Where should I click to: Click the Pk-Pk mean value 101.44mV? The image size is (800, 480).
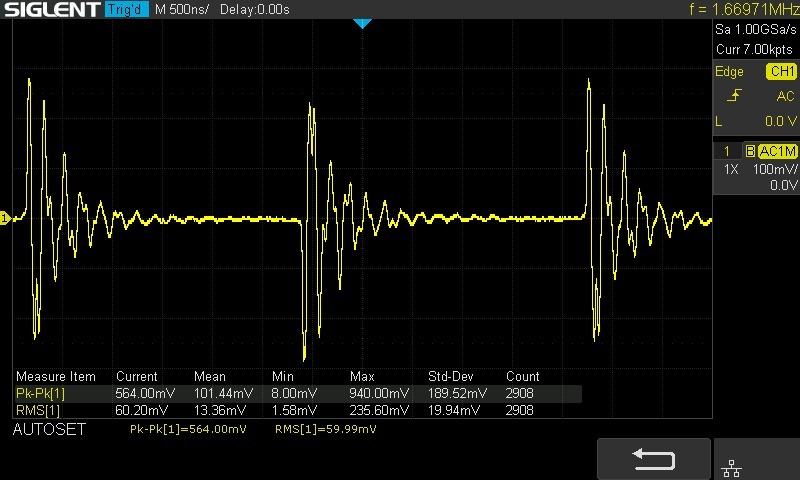click(x=223, y=393)
